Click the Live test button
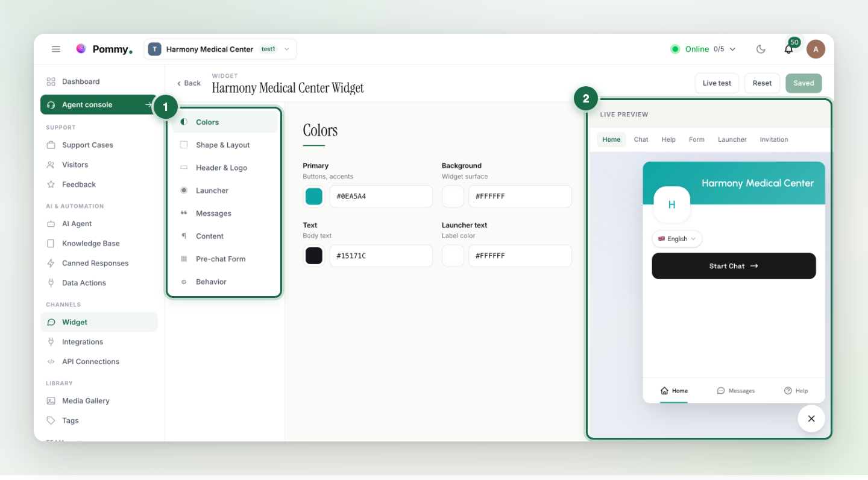The height and width of the screenshot is (480, 868). point(717,83)
